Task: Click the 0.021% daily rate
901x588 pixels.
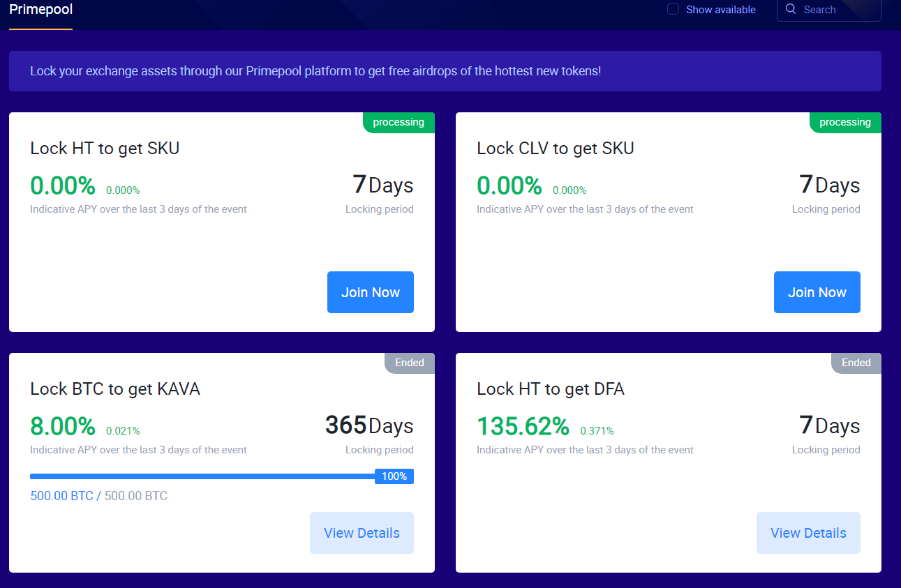Action: [x=123, y=431]
